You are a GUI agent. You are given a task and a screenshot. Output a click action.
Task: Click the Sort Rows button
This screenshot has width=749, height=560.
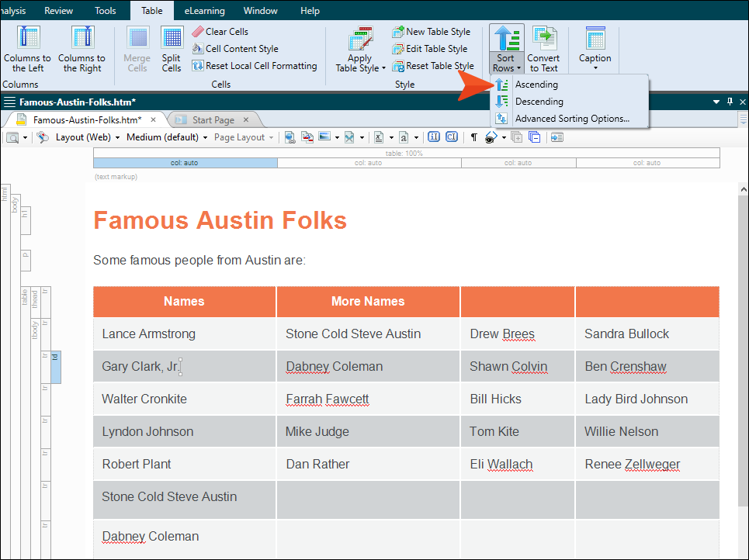pyautogui.click(x=506, y=49)
